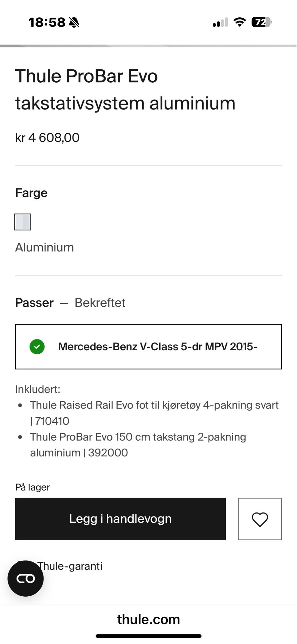Tap the page loading progress bar
Viewport: 297px width, 644px height.
point(148,46)
